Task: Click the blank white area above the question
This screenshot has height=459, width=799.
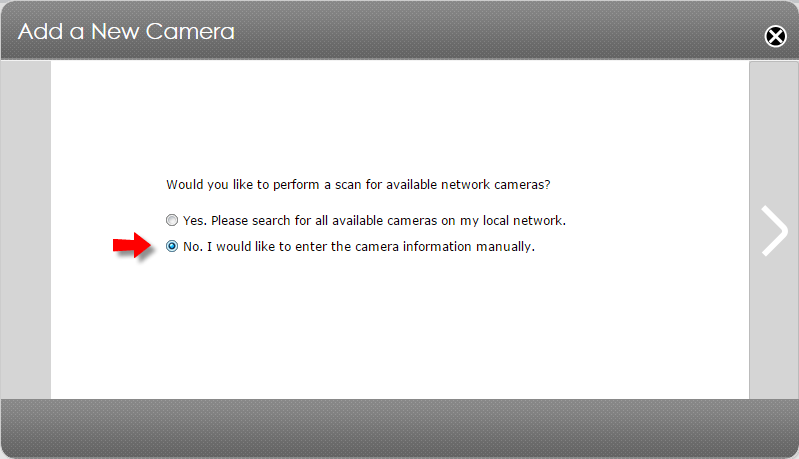Action: point(400,118)
